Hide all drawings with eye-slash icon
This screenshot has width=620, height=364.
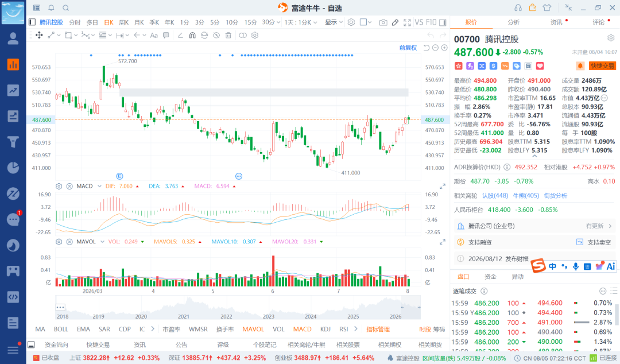tap(216, 35)
